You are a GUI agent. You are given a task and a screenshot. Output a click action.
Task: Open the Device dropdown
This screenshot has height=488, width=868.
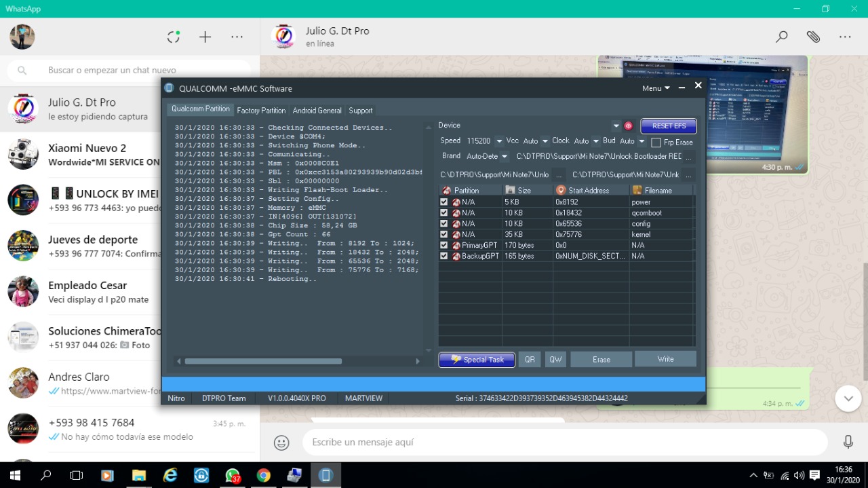pos(616,126)
